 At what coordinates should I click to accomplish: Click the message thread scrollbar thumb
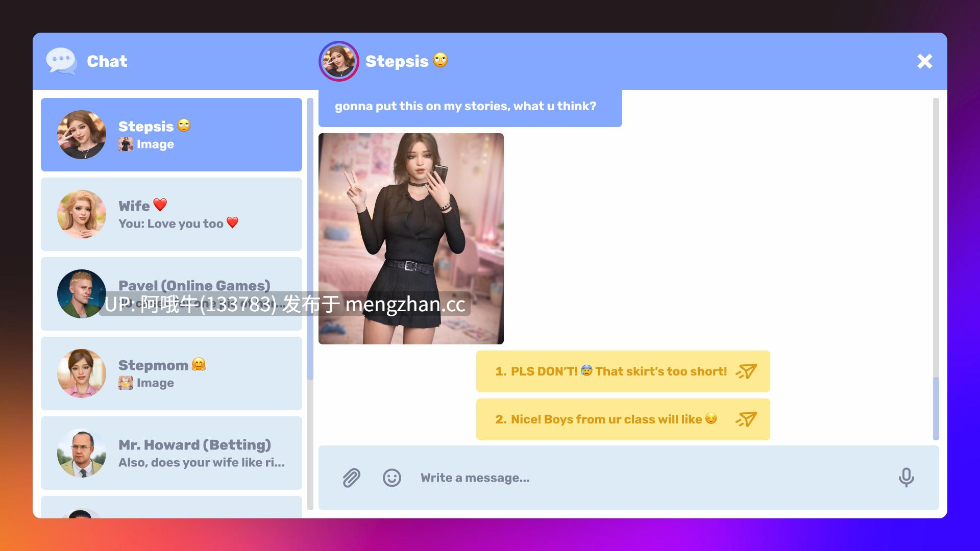936,408
